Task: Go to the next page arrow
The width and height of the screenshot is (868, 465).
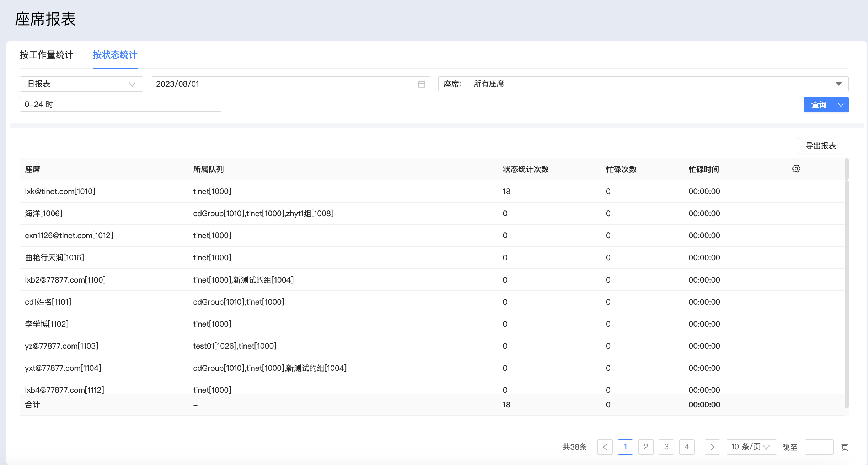Action: click(712, 447)
